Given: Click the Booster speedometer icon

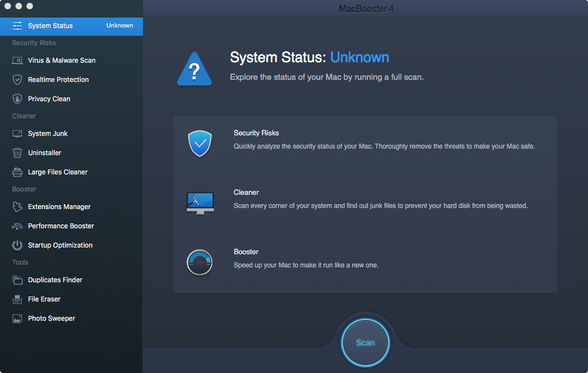Looking at the screenshot, I should [x=200, y=262].
